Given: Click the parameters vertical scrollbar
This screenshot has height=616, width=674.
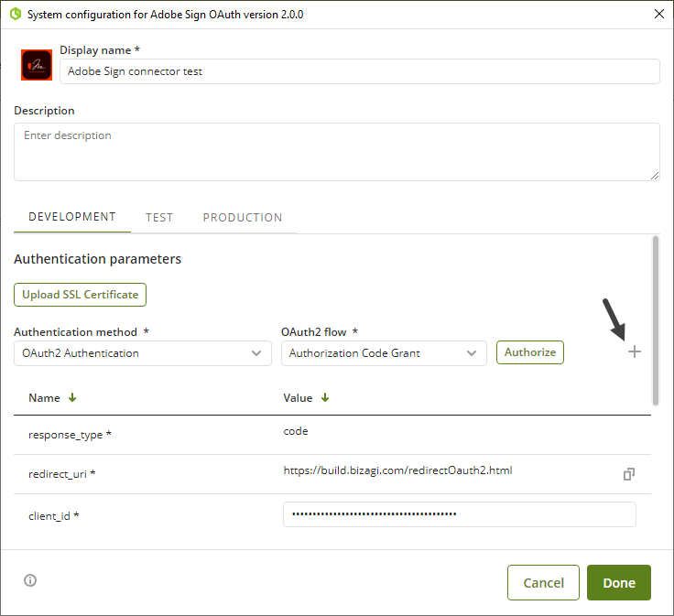Looking at the screenshot, I should pyautogui.click(x=656, y=320).
